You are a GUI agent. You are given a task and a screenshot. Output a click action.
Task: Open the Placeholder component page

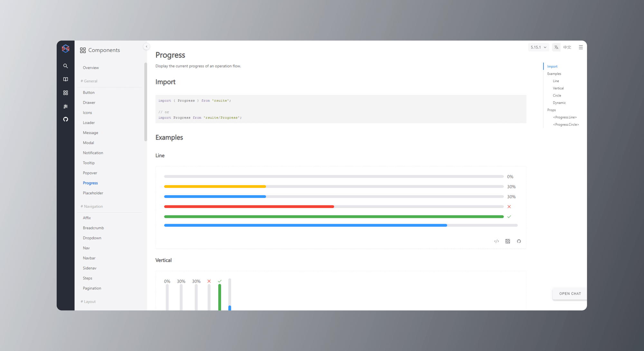click(92, 193)
